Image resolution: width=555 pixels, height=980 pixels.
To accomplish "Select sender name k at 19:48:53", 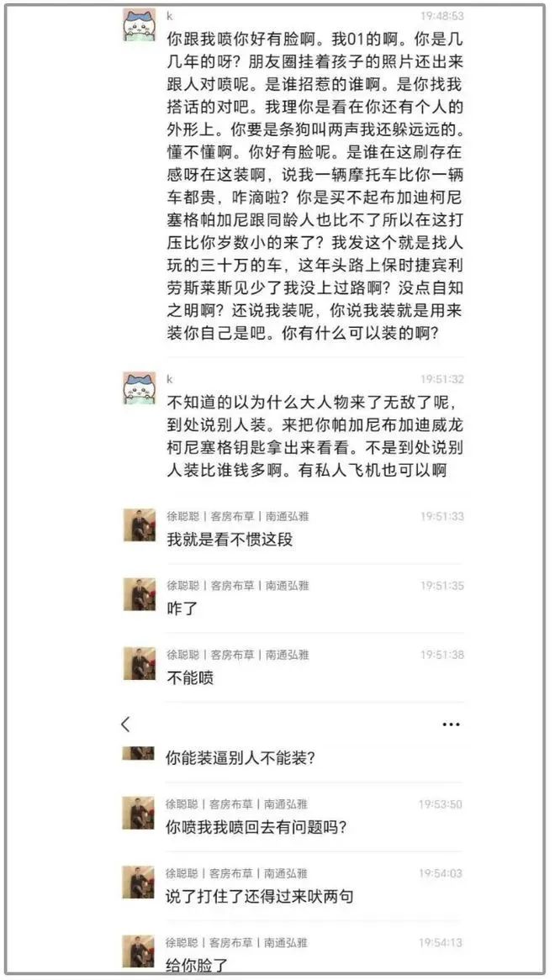I will point(170,16).
